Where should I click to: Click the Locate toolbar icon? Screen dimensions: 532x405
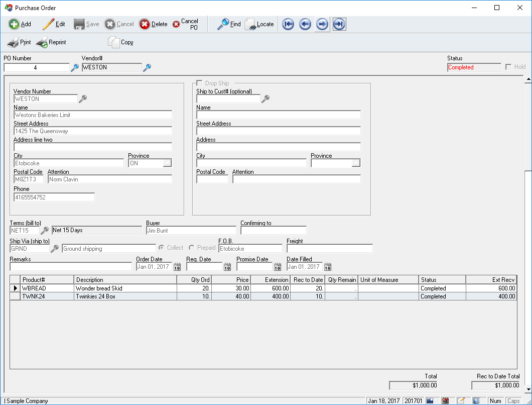[259, 24]
